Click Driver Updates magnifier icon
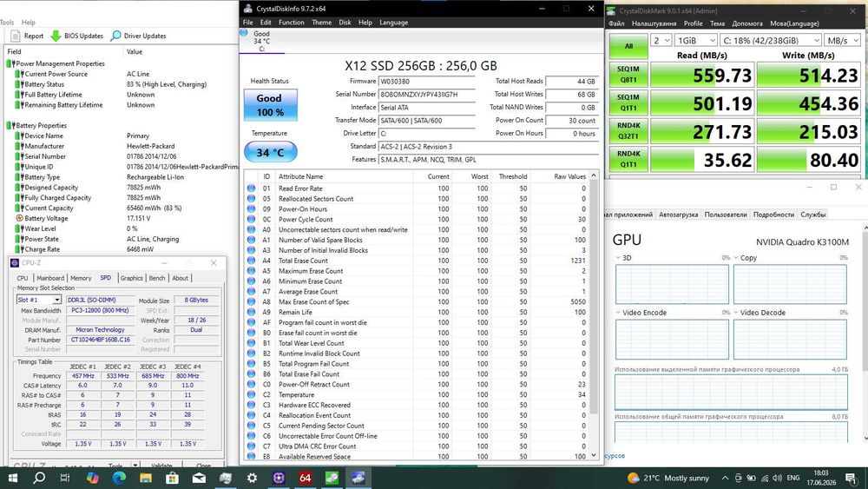Image resolution: width=868 pixels, height=489 pixels. click(x=115, y=36)
